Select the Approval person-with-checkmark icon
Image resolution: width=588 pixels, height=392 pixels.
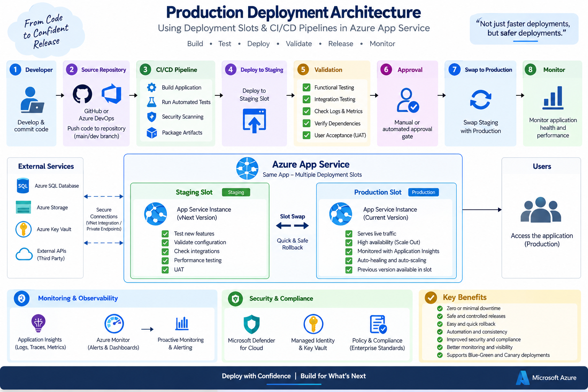tap(408, 100)
